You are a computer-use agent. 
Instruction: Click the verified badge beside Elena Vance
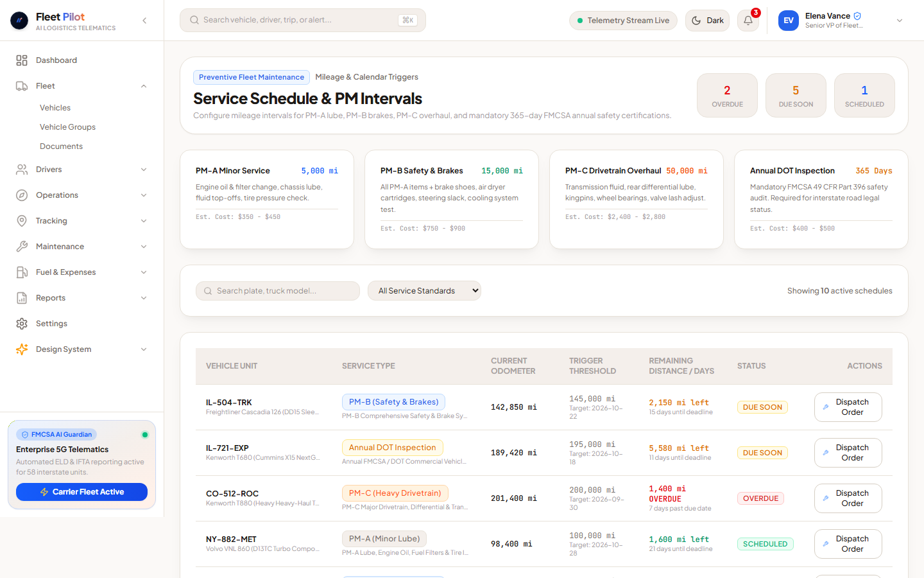(857, 16)
